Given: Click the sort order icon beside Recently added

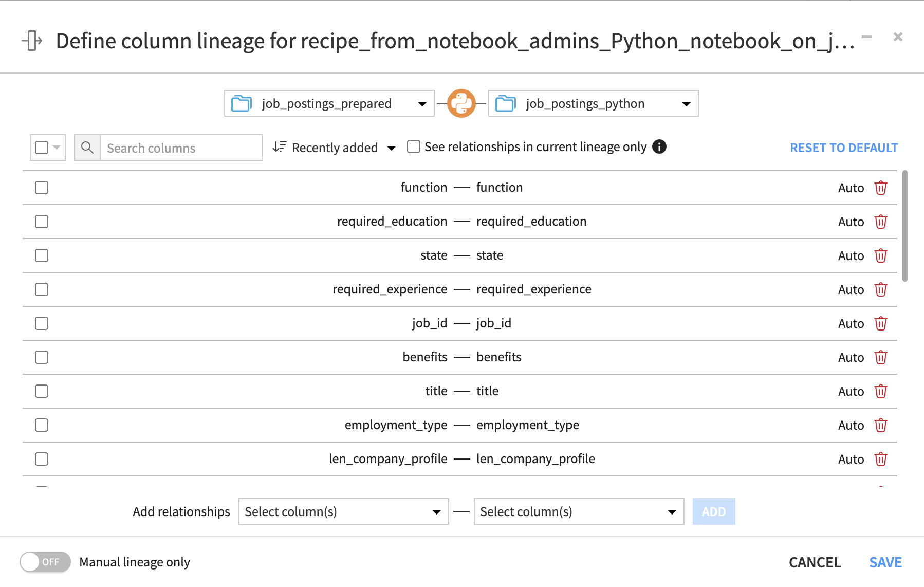Looking at the screenshot, I should pos(280,147).
